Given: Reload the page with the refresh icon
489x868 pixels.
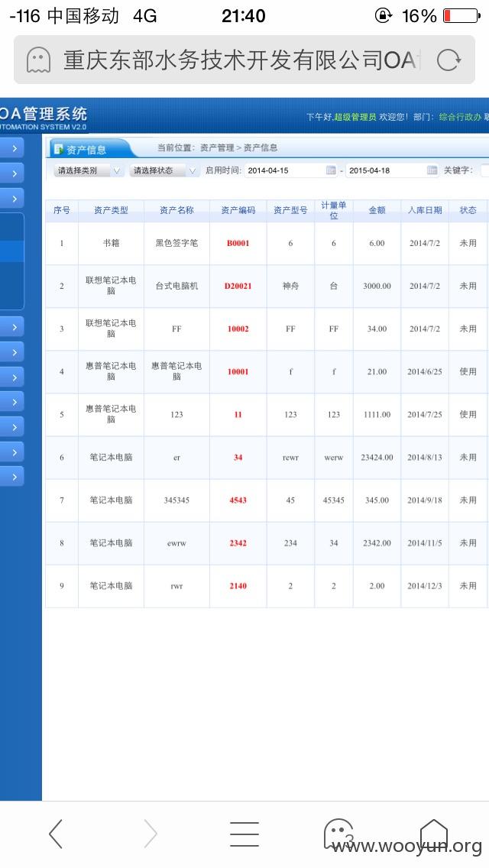Looking at the screenshot, I should click(x=448, y=60).
